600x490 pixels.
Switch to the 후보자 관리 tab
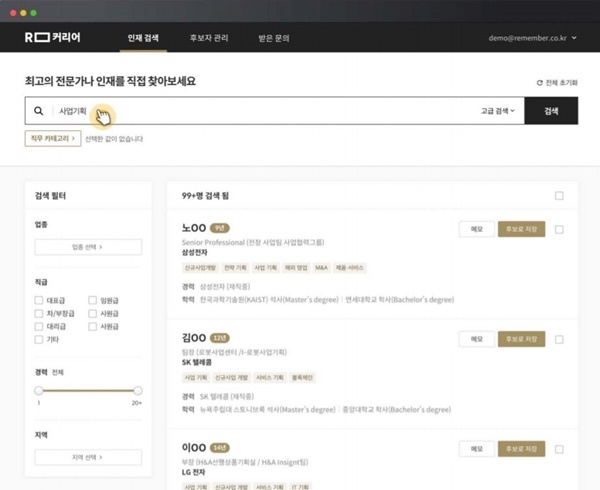tap(209, 38)
